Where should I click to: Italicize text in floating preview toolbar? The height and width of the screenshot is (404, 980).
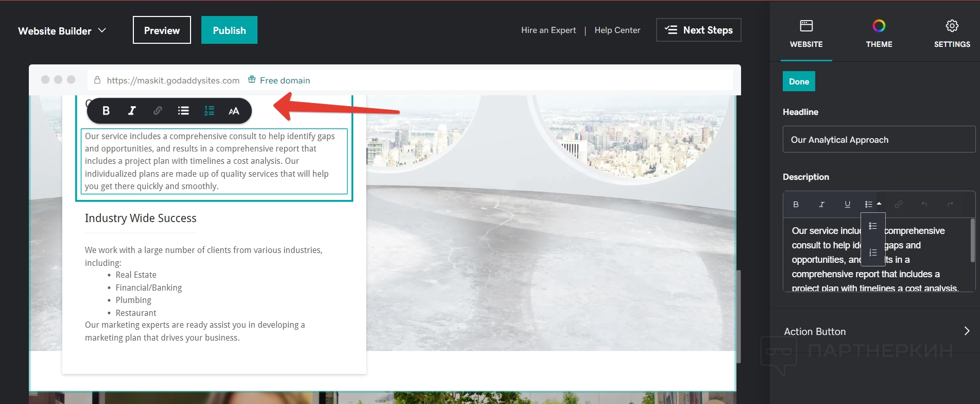point(132,111)
